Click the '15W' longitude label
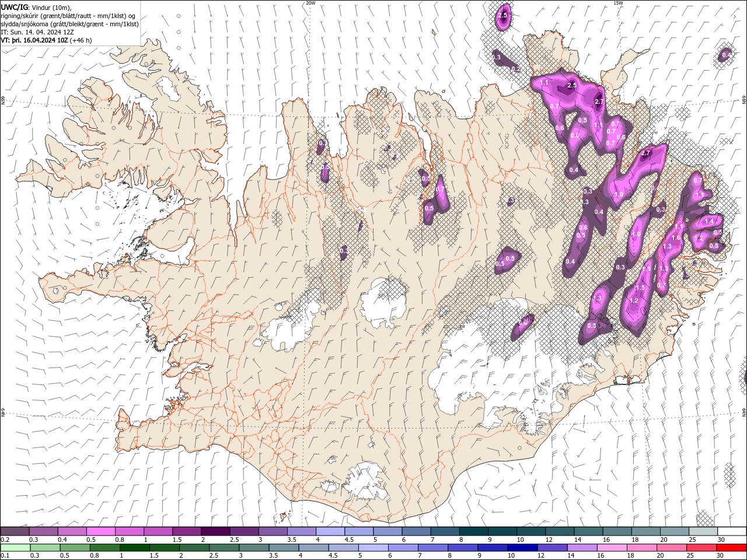 click(x=618, y=3)
